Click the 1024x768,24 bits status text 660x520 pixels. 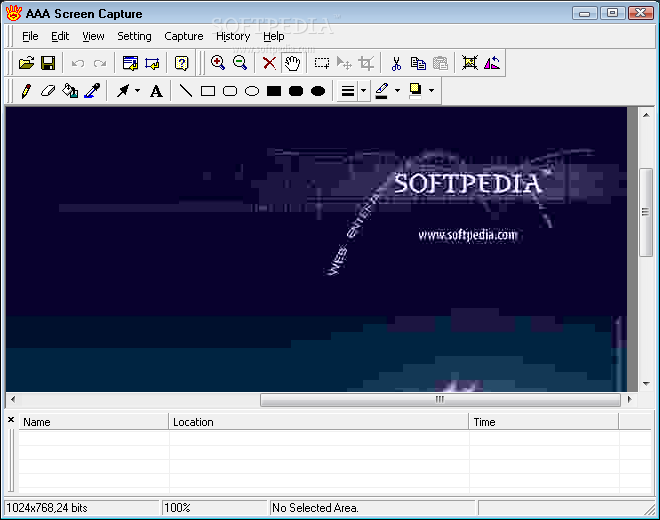coord(47,508)
